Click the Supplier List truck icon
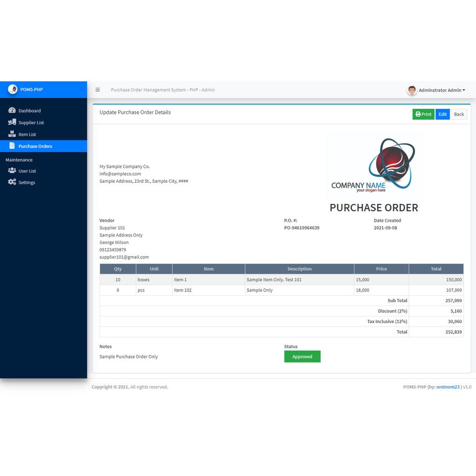The image size is (476, 476). point(12,122)
